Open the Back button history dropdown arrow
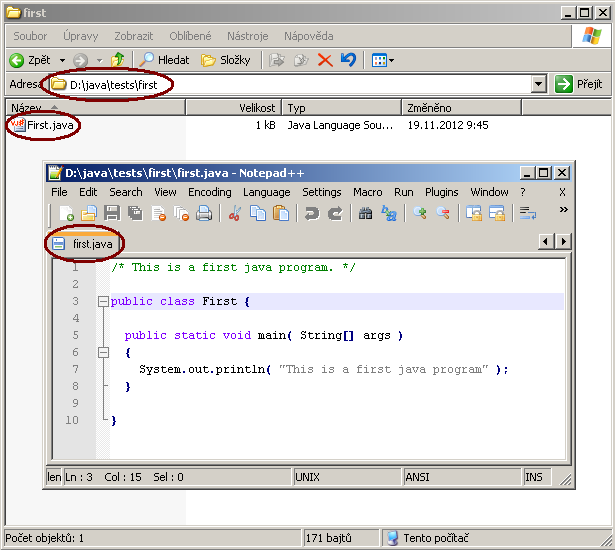 pyautogui.click(x=62, y=60)
